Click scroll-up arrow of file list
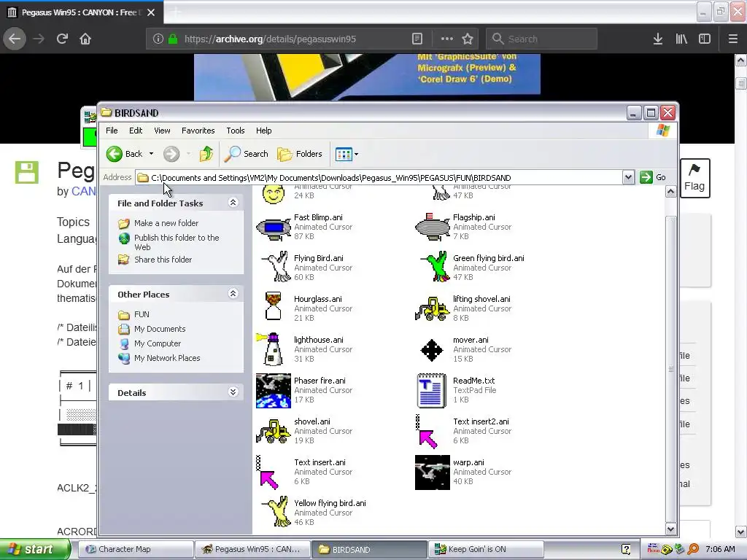The image size is (747, 560). (671, 192)
